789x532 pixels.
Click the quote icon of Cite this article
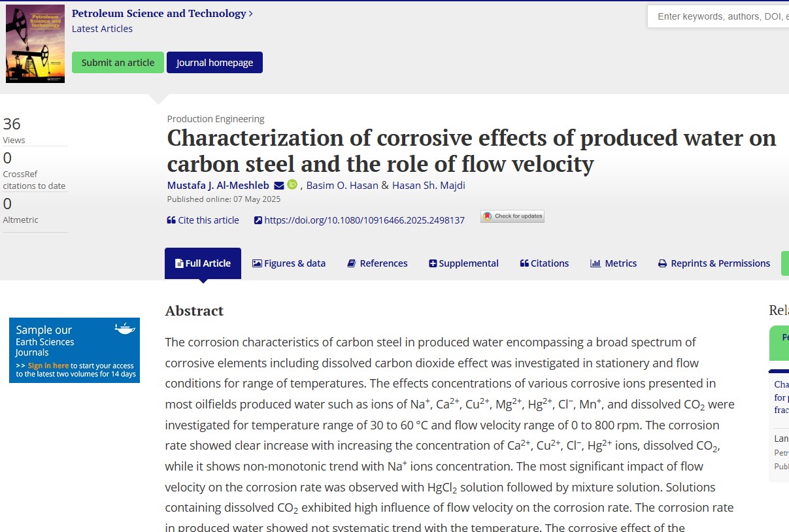(171, 220)
